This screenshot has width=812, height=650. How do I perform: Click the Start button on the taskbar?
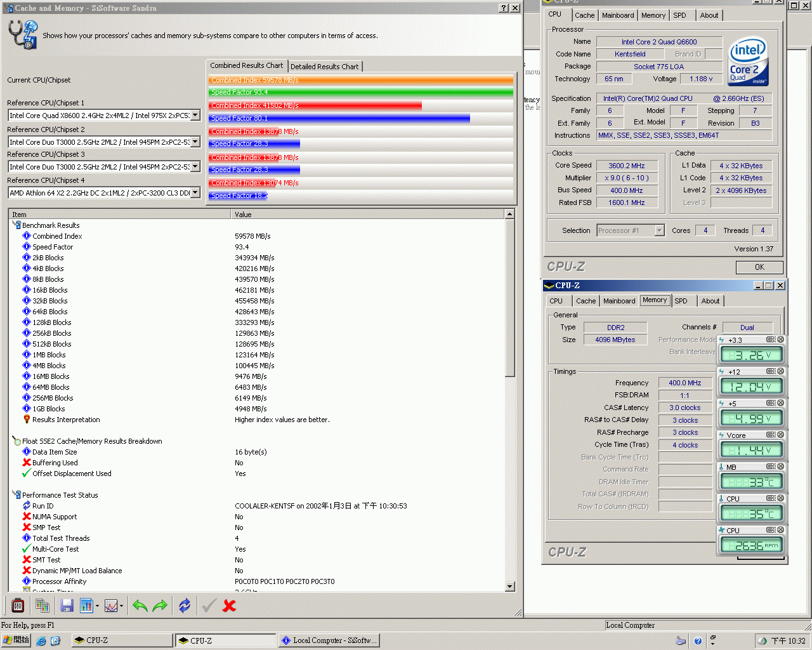16,640
